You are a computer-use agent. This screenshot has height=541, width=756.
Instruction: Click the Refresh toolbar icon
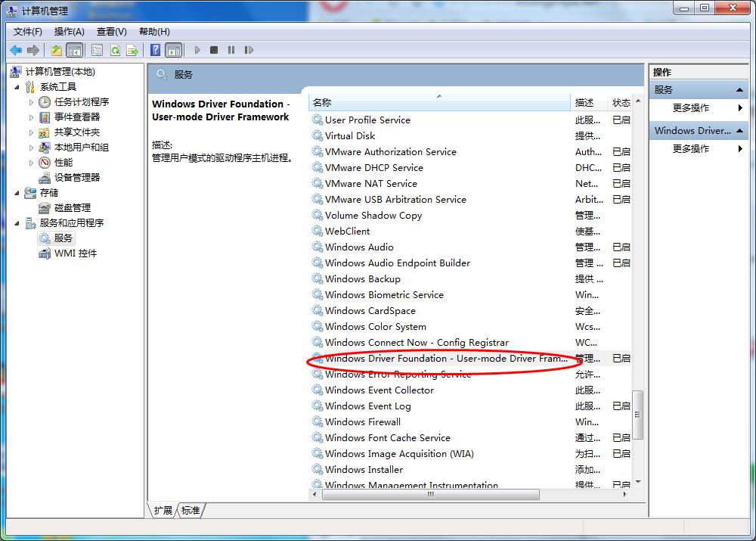pos(115,50)
